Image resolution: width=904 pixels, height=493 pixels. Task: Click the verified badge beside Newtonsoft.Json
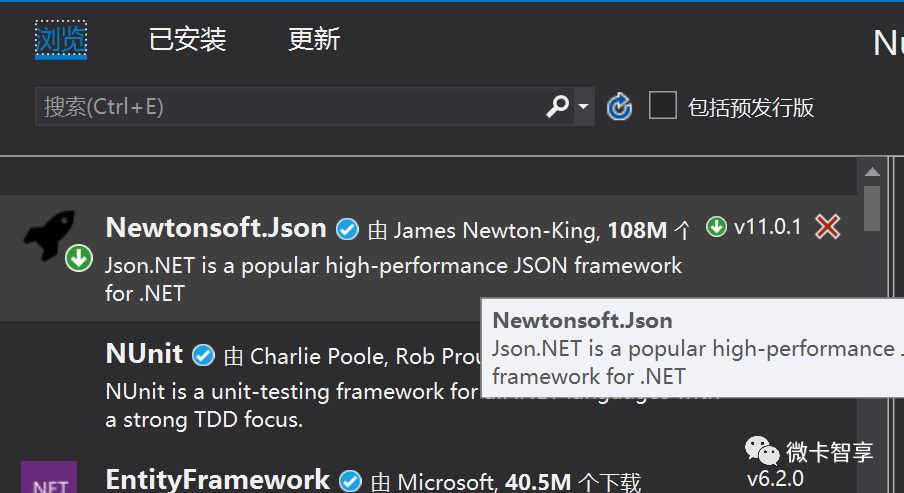point(348,229)
